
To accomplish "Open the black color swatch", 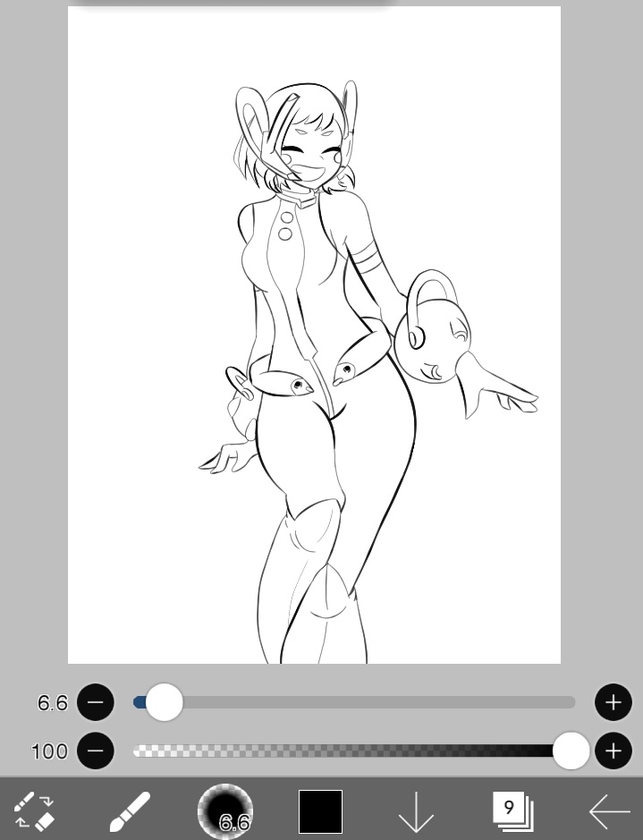I will pos(320,811).
